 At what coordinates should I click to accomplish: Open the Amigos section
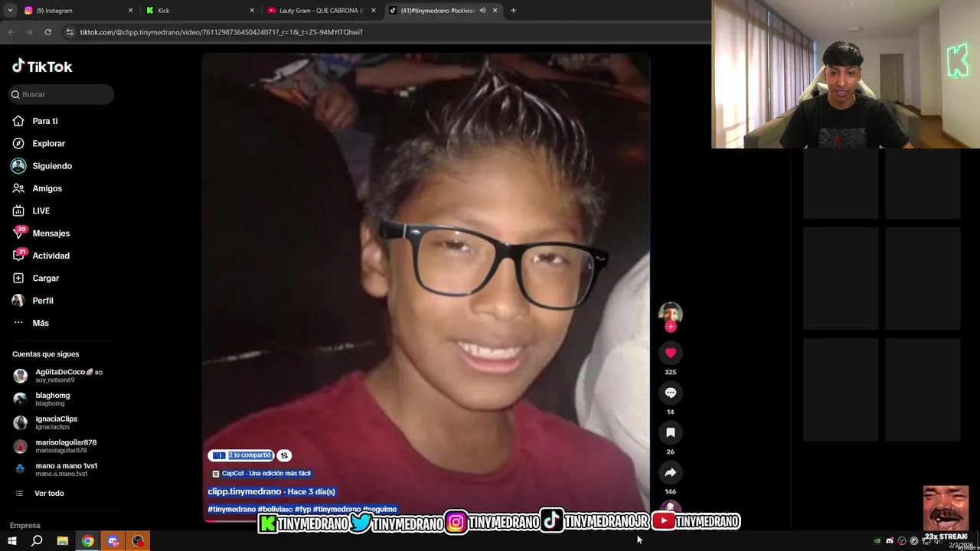click(x=47, y=188)
